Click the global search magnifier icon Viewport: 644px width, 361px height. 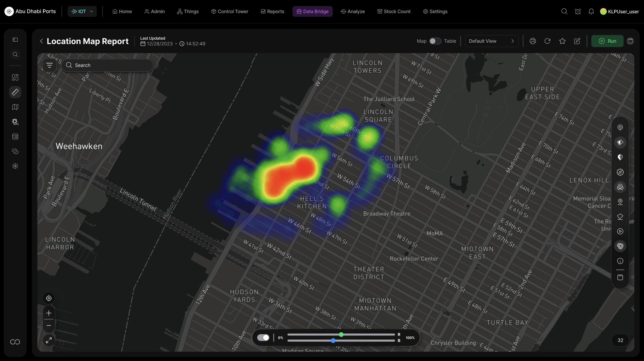(564, 11)
